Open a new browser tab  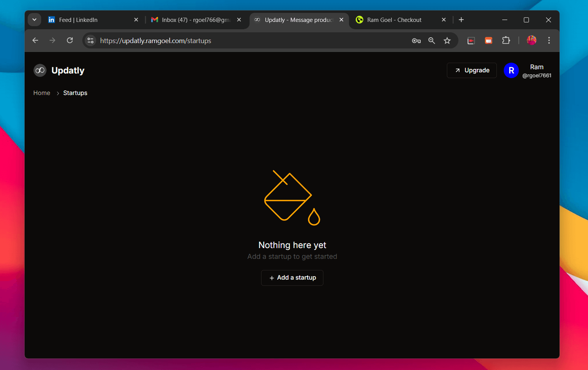(x=461, y=20)
